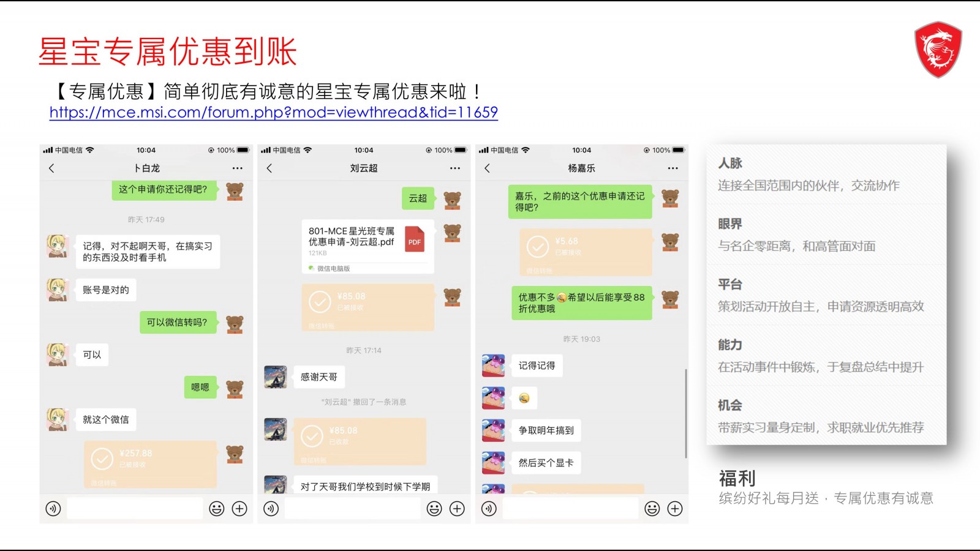Tap plus attachment button in 卜白龙 chat

click(239, 509)
